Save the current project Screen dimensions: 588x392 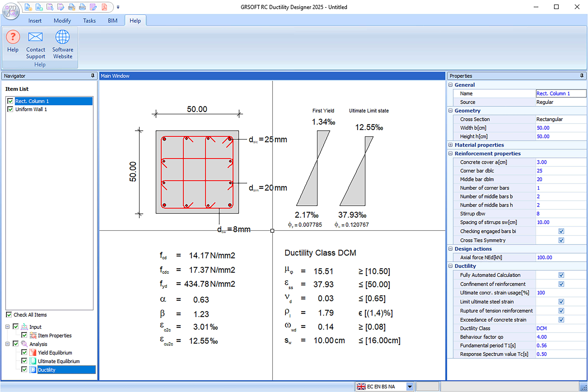tap(50, 7)
